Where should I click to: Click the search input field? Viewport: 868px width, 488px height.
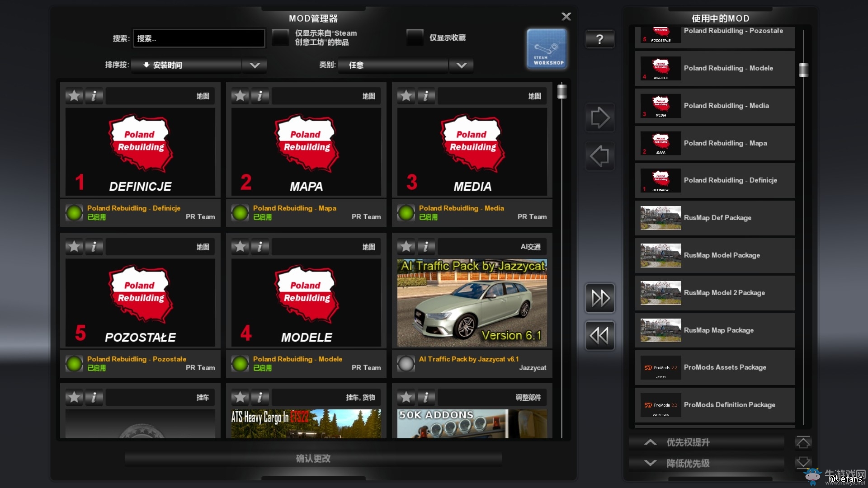click(199, 38)
